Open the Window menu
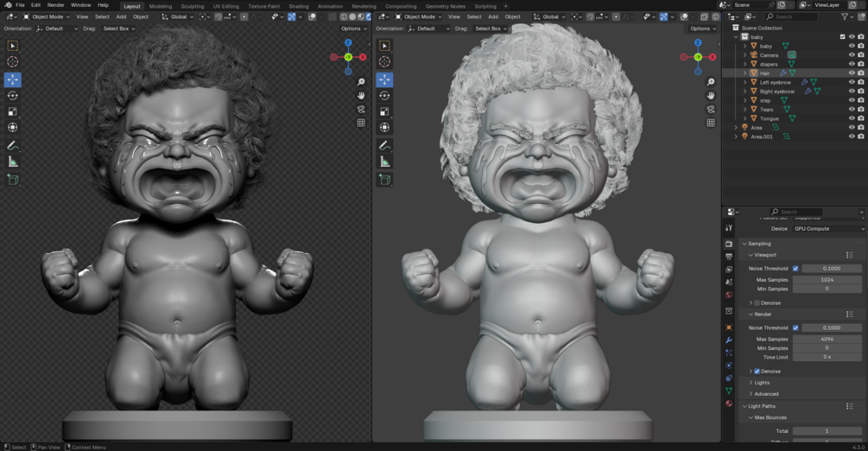Viewport: 868px width, 451px height. click(81, 5)
